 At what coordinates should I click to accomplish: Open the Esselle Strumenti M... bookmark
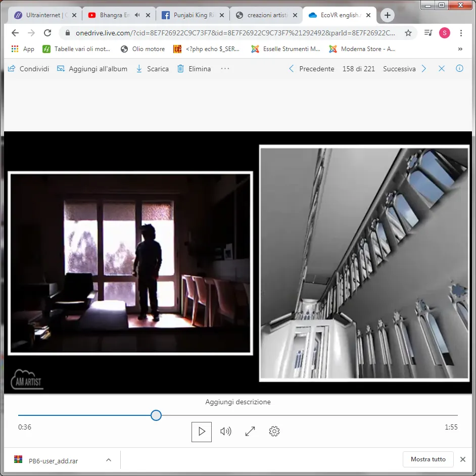[285, 49]
